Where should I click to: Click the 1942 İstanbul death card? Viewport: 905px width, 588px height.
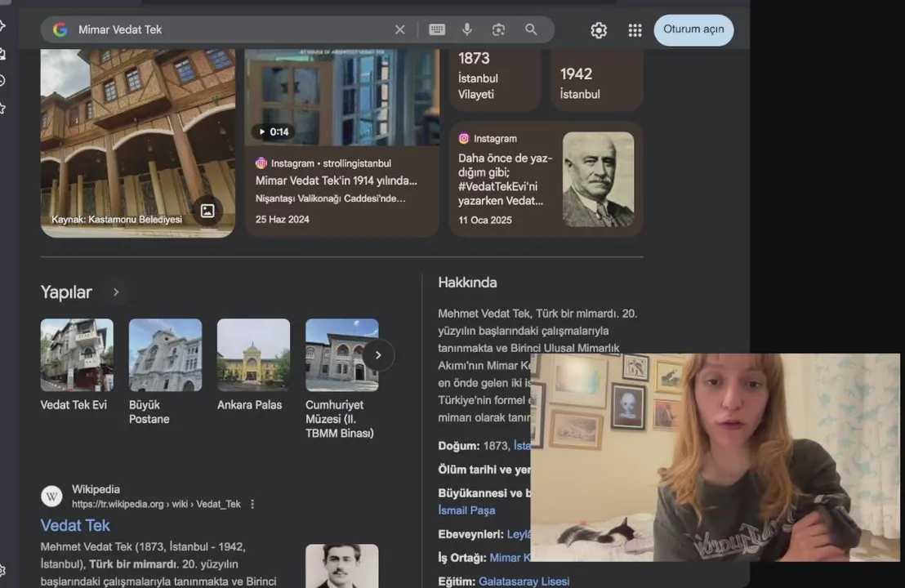[597, 78]
